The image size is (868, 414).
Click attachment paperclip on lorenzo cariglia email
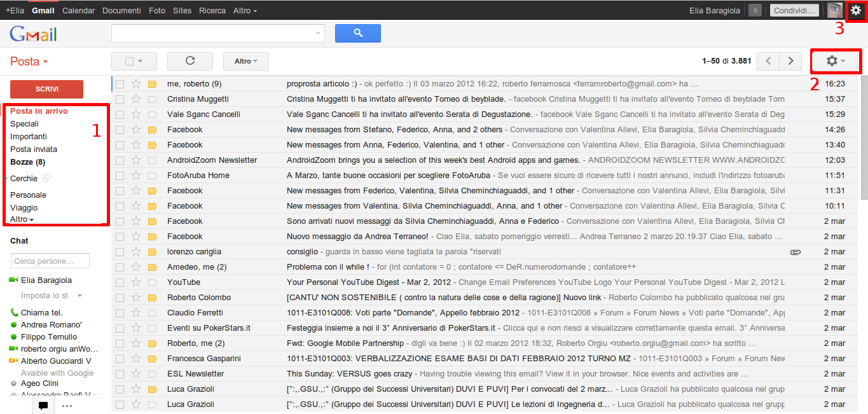point(796,252)
